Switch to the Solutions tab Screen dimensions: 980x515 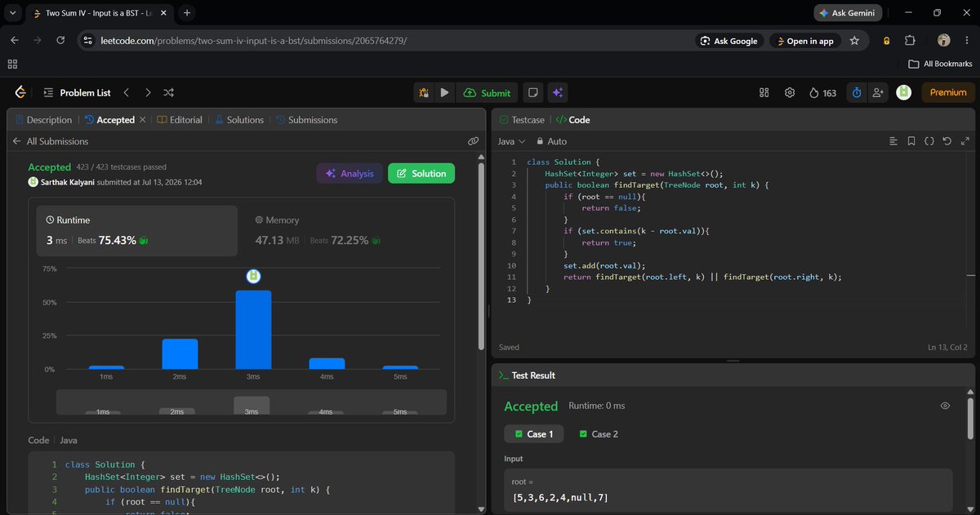click(239, 120)
